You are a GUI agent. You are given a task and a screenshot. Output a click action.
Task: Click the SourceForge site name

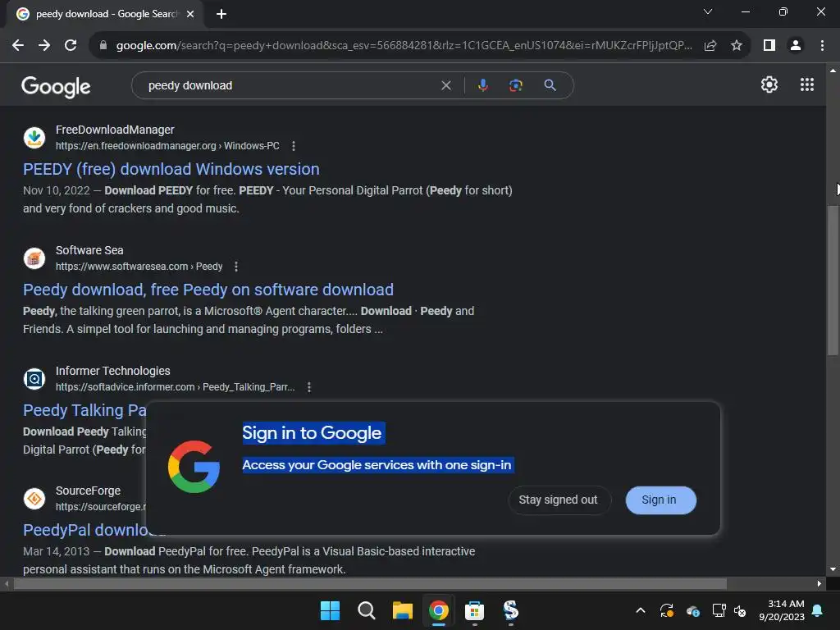pos(88,491)
